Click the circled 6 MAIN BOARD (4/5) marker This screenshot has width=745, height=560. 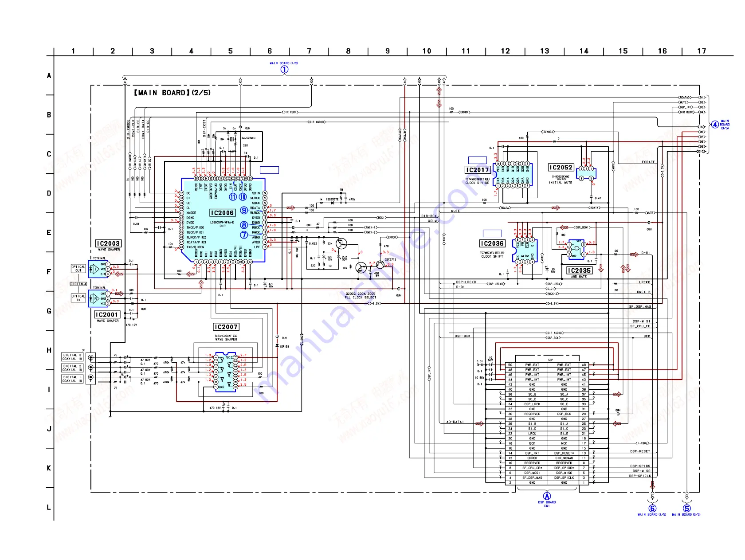pyautogui.click(x=652, y=509)
